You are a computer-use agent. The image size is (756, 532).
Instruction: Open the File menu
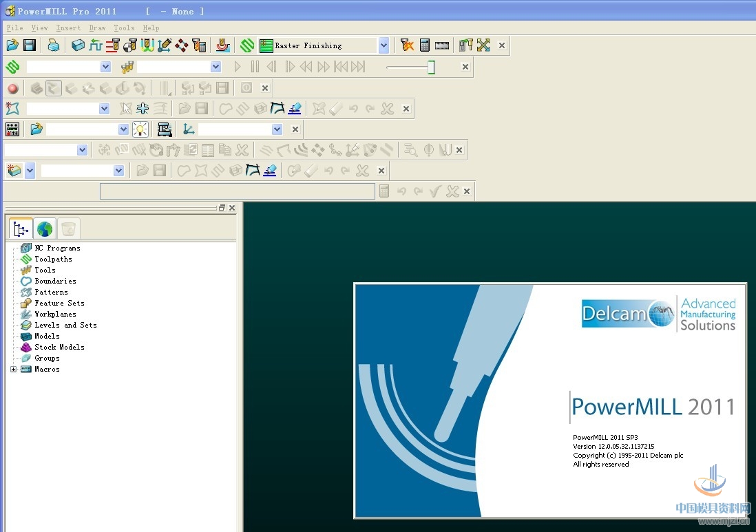pos(15,28)
